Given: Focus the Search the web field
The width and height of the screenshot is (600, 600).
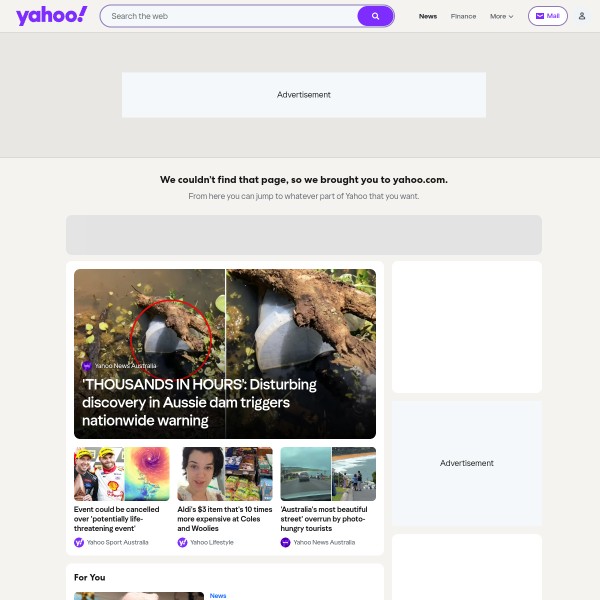Looking at the screenshot, I should (x=230, y=16).
